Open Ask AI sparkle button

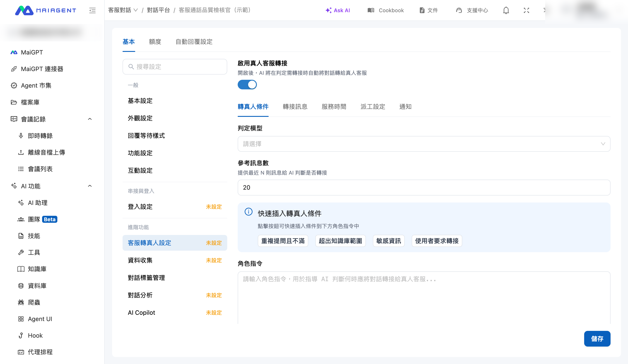pyautogui.click(x=338, y=10)
